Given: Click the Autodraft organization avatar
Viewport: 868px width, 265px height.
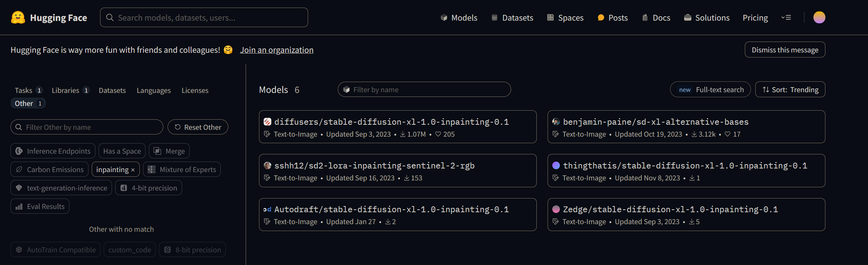Looking at the screenshot, I should click(267, 209).
